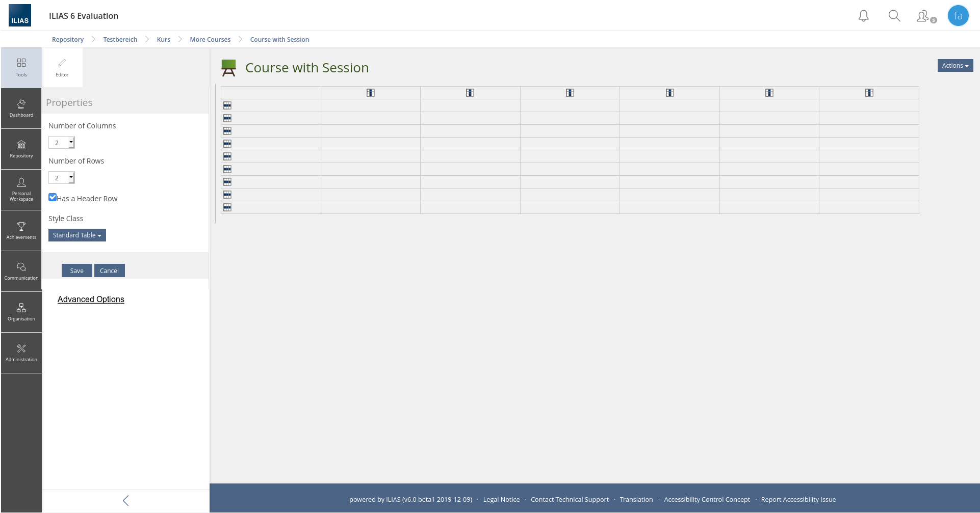Image resolution: width=980 pixels, height=513 pixels.
Task: Collapse the slate with the left chevron
Action: pyautogui.click(x=126, y=501)
